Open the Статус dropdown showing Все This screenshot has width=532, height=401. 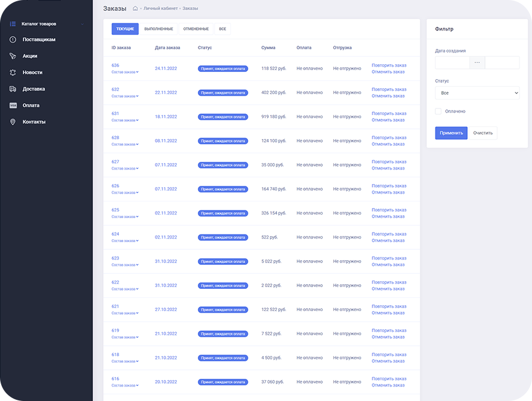pos(477,93)
